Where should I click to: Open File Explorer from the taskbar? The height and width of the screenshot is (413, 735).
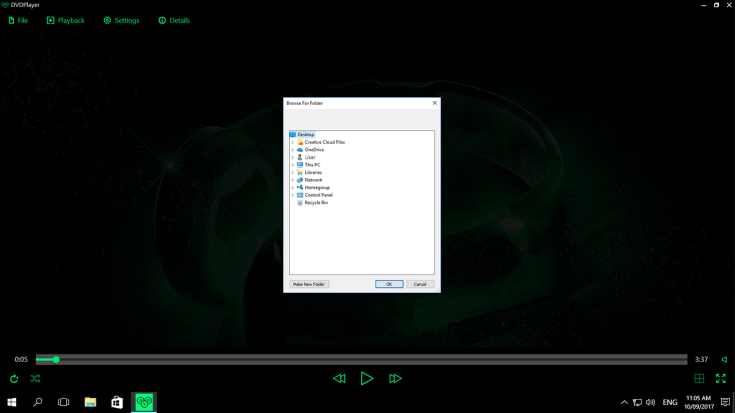(x=90, y=402)
